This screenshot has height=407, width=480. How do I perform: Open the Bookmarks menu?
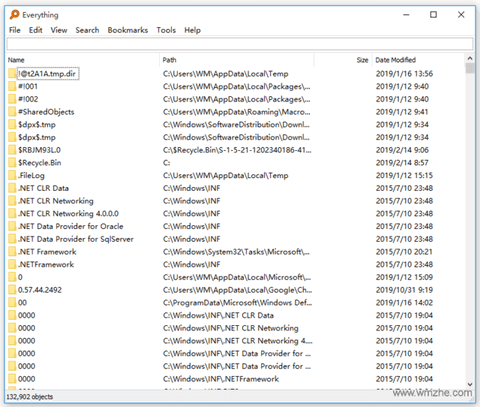point(128,30)
